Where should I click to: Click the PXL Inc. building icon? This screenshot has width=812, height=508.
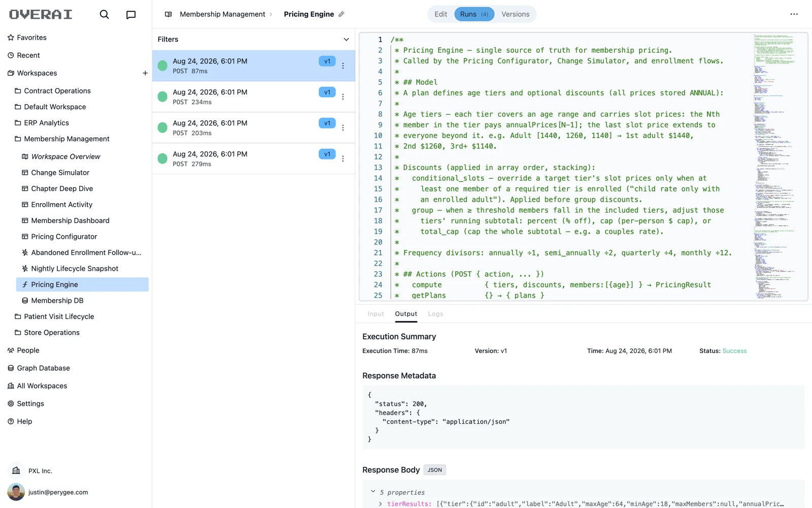tap(16, 470)
